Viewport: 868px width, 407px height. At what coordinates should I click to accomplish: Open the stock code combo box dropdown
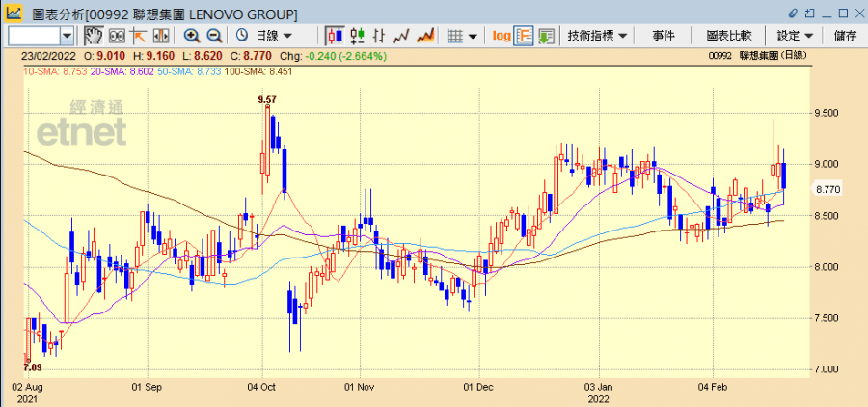[67, 37]
